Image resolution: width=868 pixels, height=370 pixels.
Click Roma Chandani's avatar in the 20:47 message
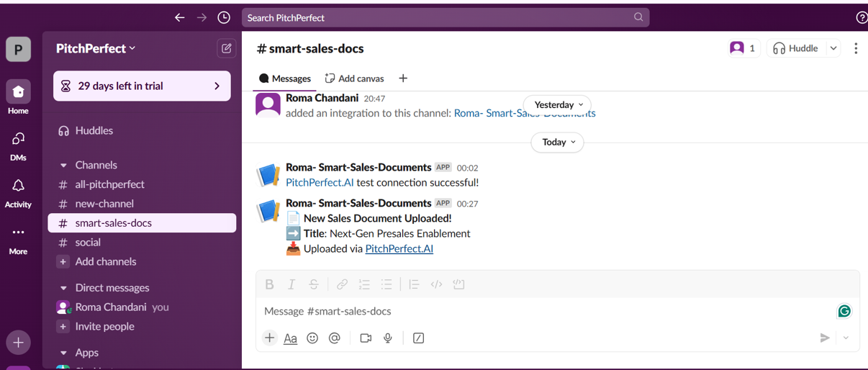(x=268, y=105)
